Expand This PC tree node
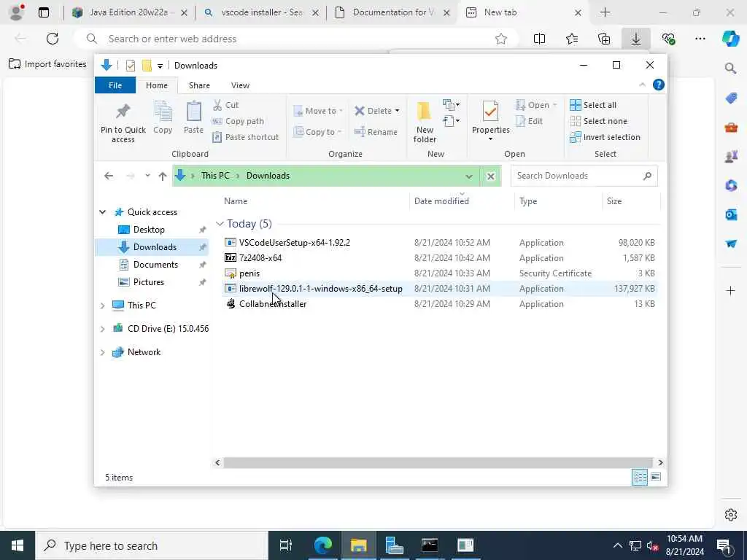The height and width of the screenshot is (560, 747). [102, 306]
